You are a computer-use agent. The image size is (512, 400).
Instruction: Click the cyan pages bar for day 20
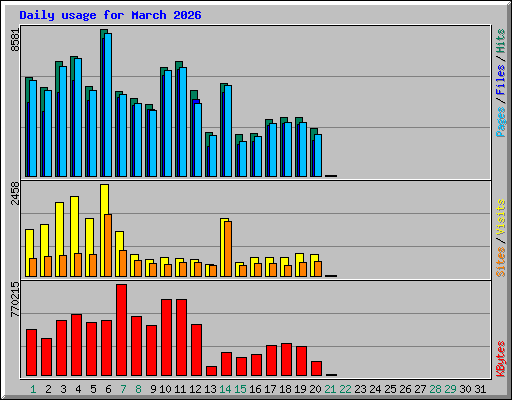point(318,155)
